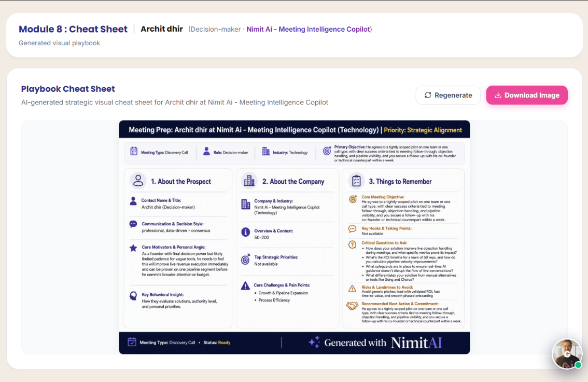Click the chat icon beside Key Hooks & Talking Points
Screen dimensions: 588x382
pyautogui.click(x=352, y=229)
